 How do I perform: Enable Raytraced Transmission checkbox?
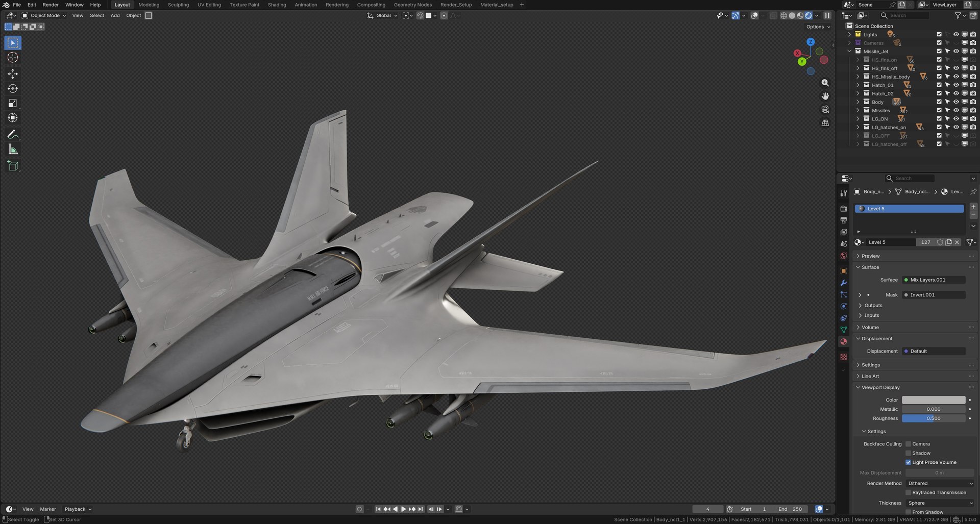[908, 492]
